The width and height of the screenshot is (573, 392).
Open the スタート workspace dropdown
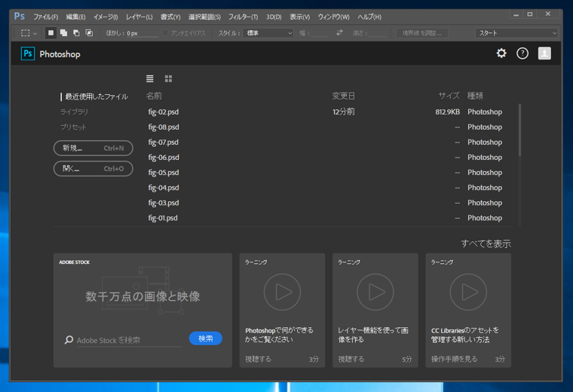516,33
